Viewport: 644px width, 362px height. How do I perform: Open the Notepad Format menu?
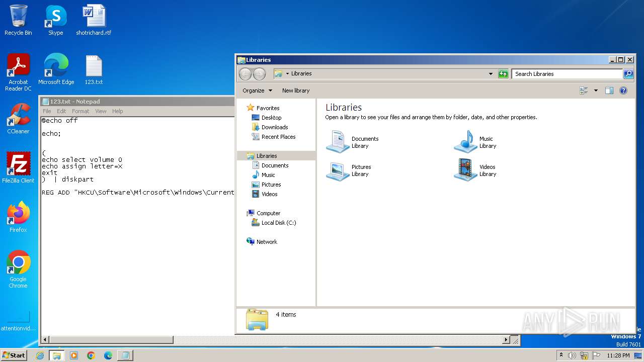80,111
